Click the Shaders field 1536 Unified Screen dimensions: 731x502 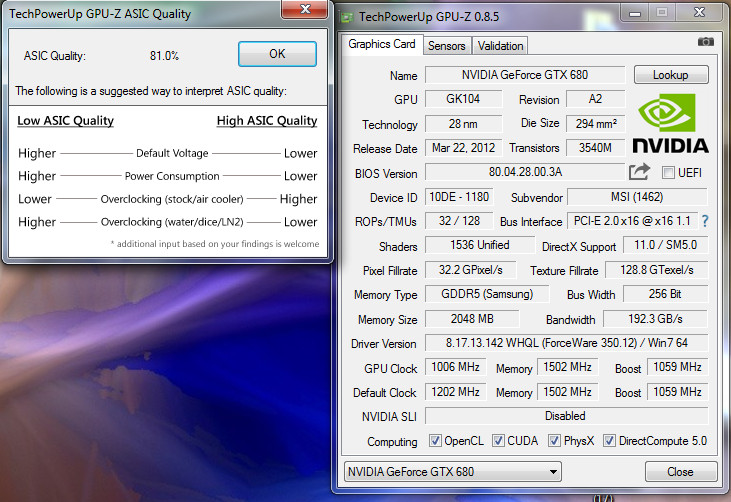click(x=480, y=245)
